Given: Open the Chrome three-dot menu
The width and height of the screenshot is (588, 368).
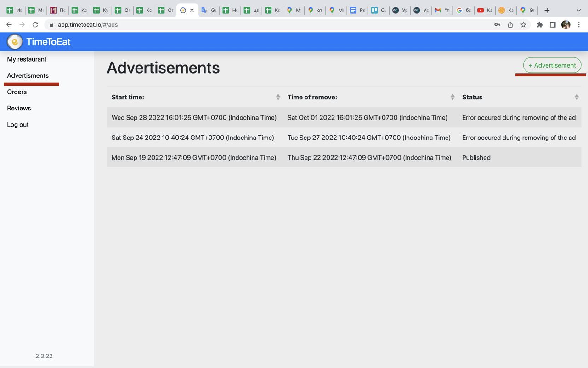Looking at the screenshot, I should coord(579,25).
